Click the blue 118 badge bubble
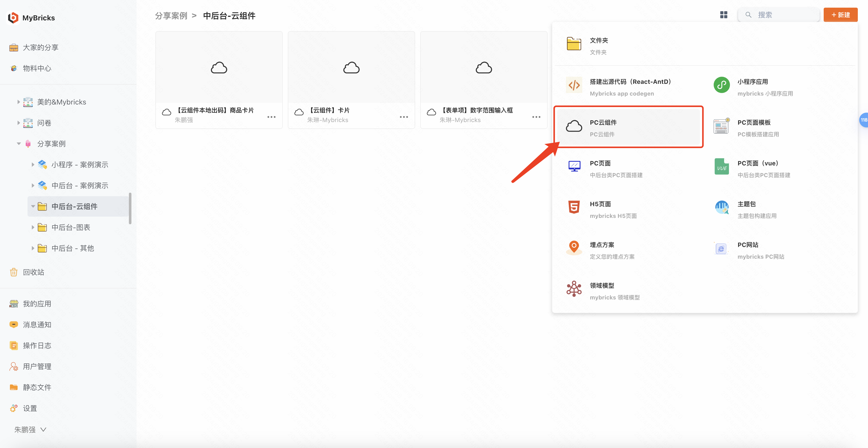Viewport: 868px width, 448px height. [x=864, y=120]
